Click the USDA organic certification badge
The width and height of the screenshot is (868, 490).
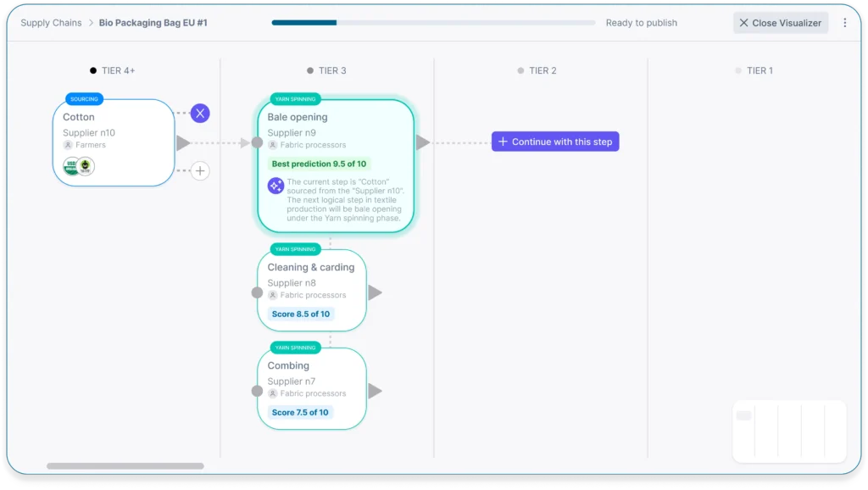click(x=71, y=166)
